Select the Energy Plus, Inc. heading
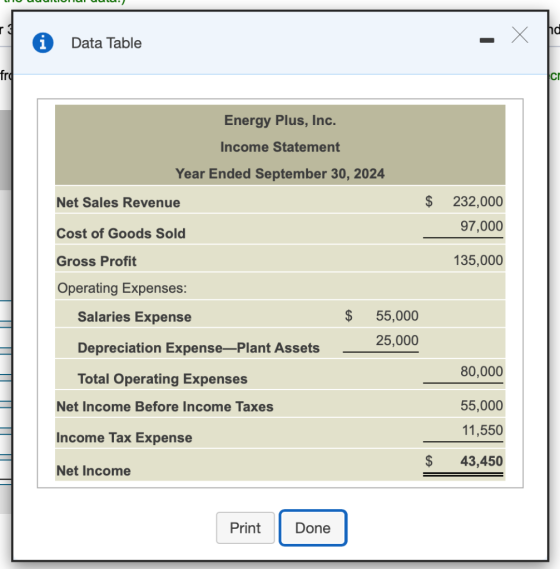Viewport: 560px width, 569px height. click(280, 120)
